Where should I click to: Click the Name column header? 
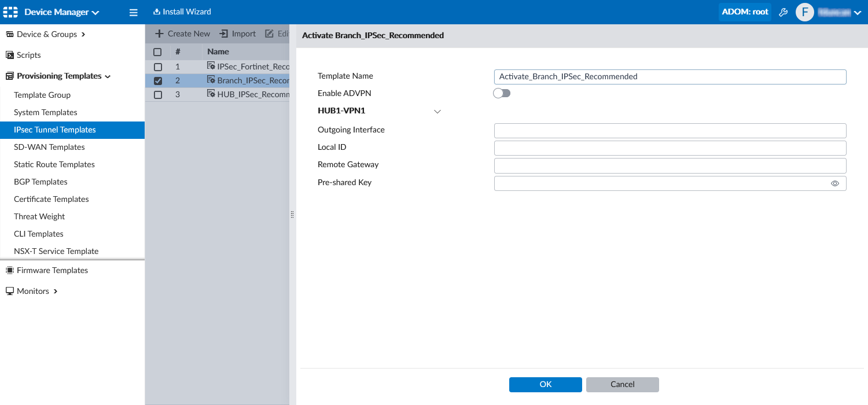218,51
